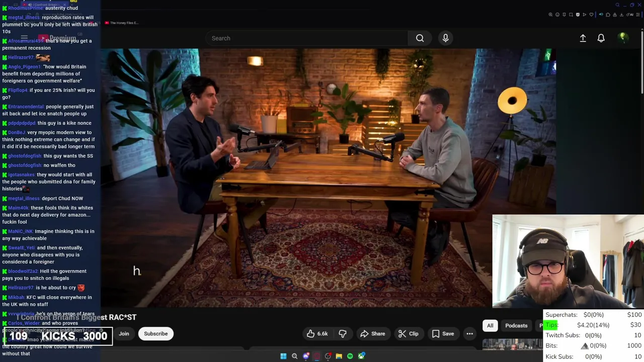This screenshot has width=644, height=362.
Task: Open File Explorer from the taskbar
Action: tap(339, 356)
